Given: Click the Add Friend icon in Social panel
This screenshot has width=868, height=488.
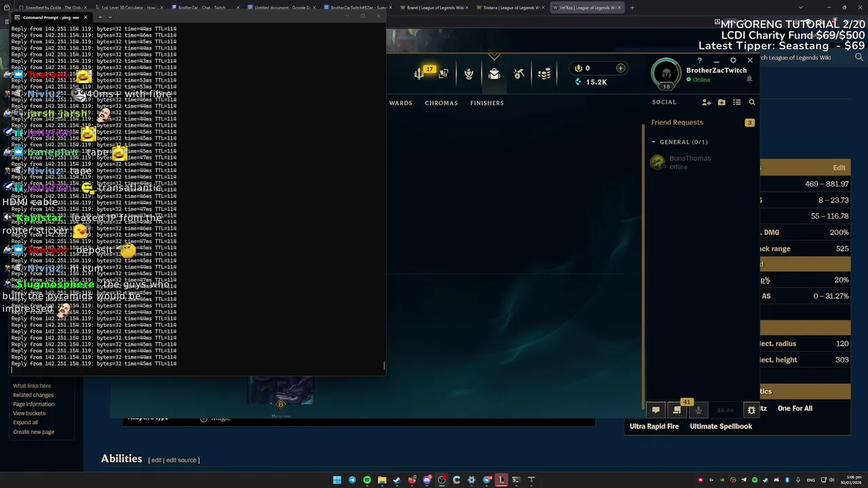Looking at the screenshot, I should coord(707,102).
